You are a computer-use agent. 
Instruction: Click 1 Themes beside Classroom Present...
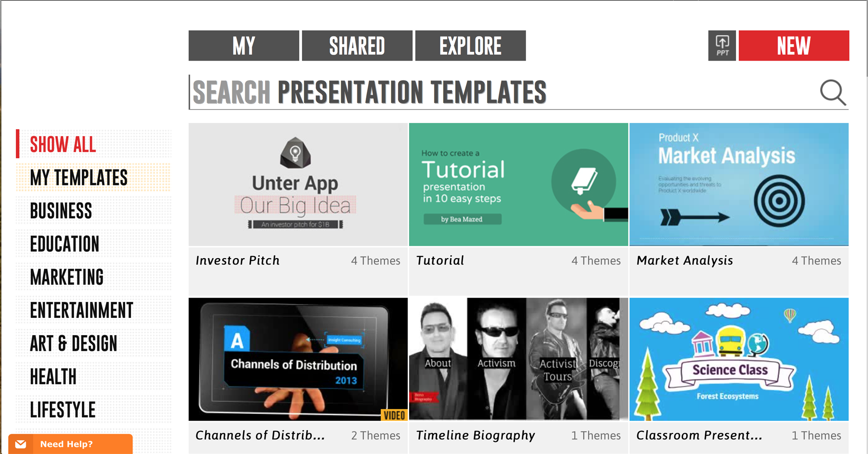(816, 435)
